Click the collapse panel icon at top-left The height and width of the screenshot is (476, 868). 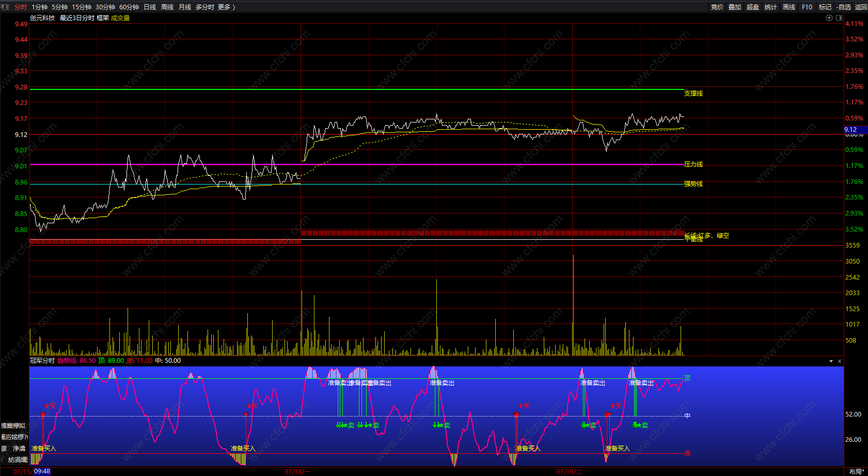(5, 7)
